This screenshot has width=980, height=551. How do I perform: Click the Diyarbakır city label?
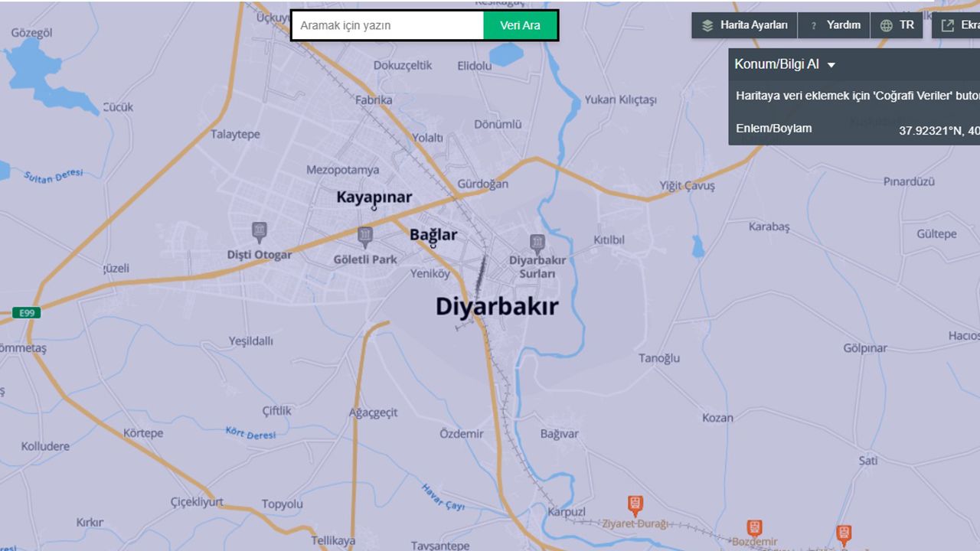497,307
